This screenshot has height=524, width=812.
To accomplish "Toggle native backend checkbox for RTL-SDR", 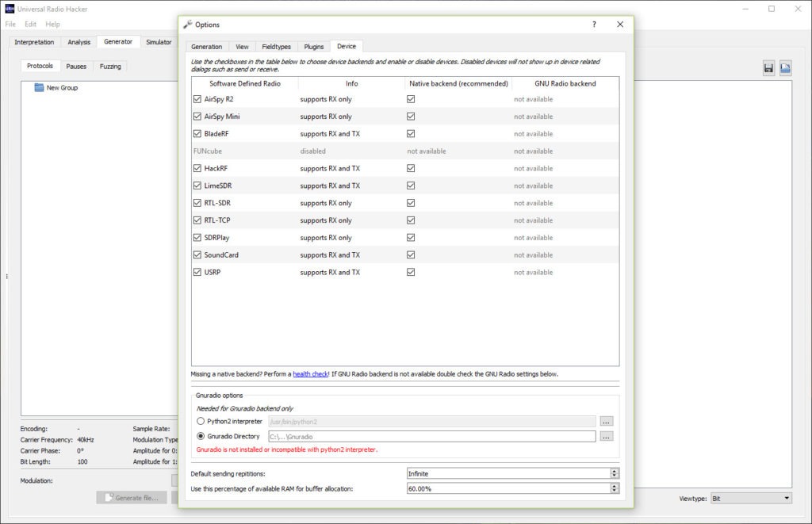I will (411, 203).
